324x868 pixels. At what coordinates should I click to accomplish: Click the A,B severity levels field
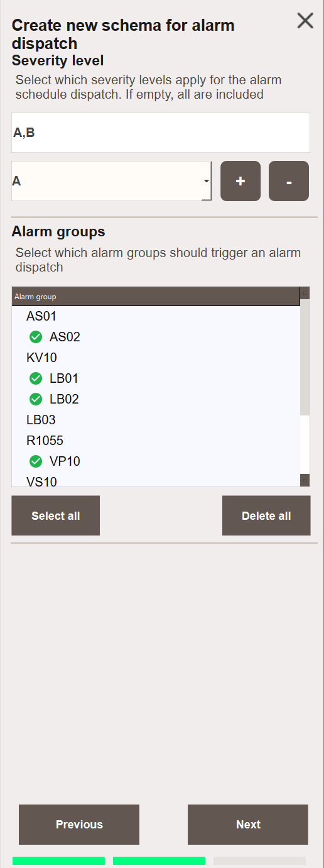[161, 133]
